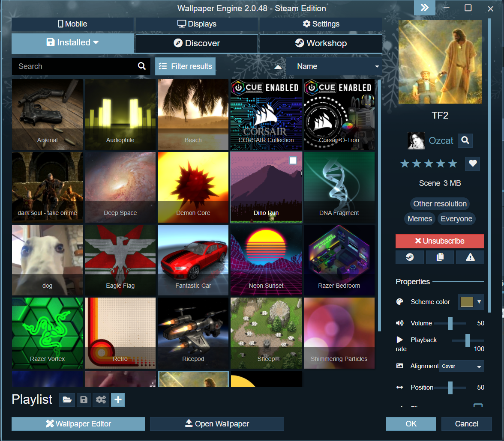
Task: Click the Volume speaker icon
Action: (399, 323)
